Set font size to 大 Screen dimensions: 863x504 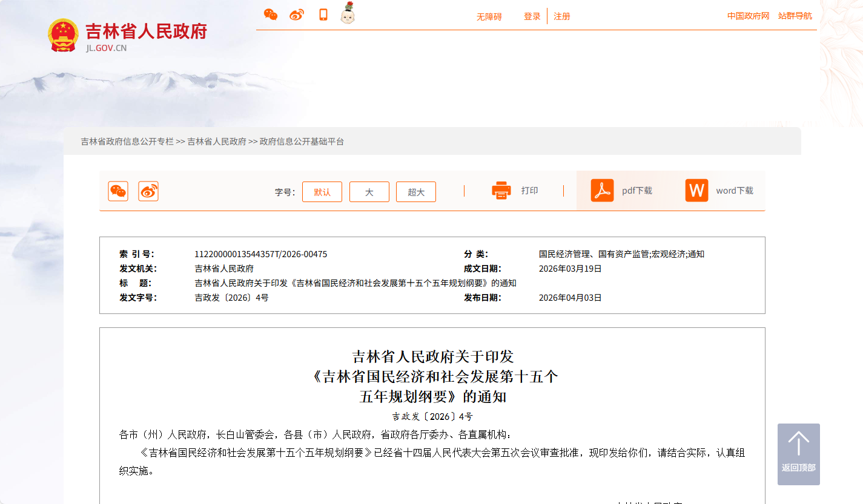(369, 192)
